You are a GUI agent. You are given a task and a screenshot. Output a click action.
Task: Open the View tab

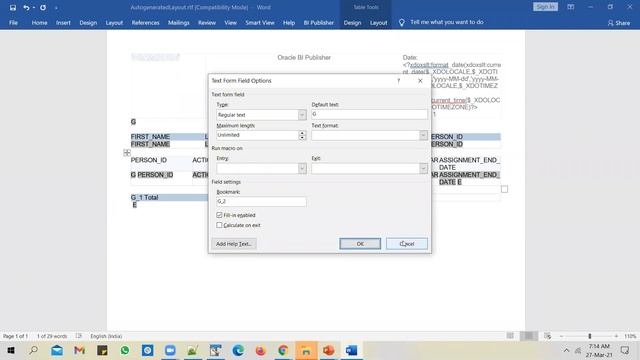coord(231,23)
